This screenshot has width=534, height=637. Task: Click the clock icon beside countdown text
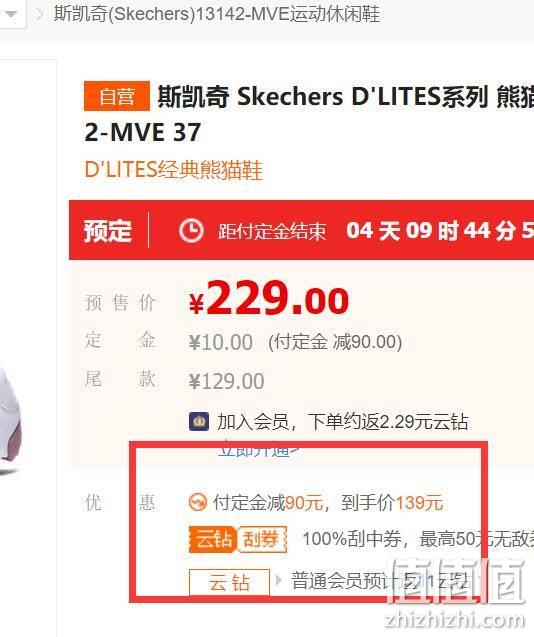(191, 231)
